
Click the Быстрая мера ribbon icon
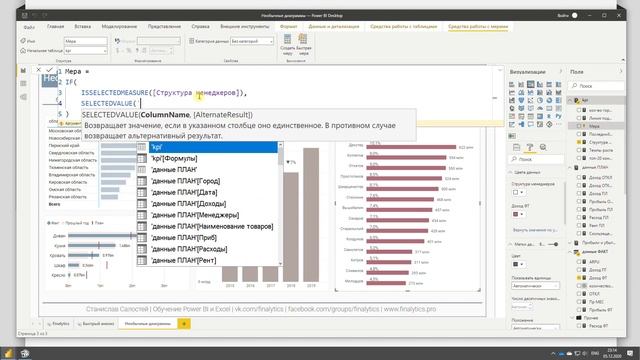[x=303, y=44]
